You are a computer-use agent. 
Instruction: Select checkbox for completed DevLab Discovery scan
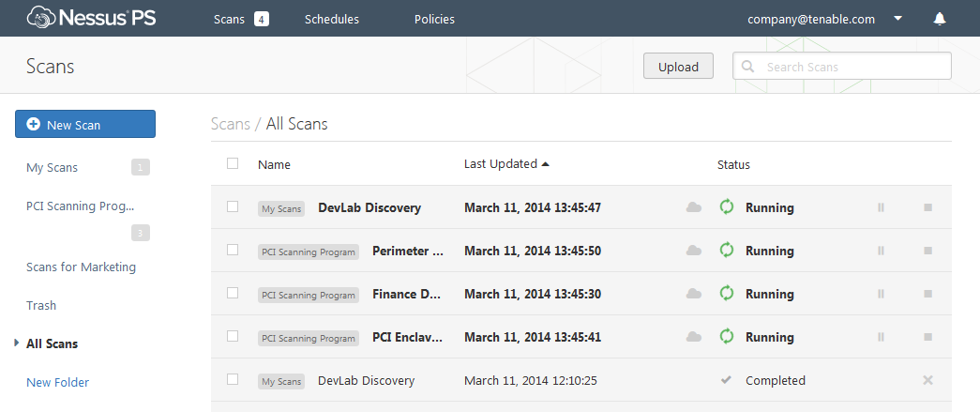click(233, 379)
